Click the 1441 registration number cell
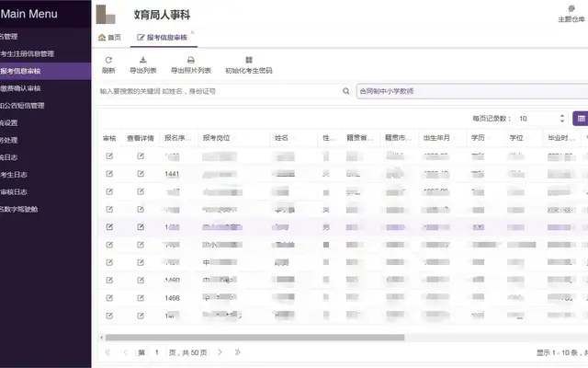The width and height of the screenshot is (588, 368). 172,174
